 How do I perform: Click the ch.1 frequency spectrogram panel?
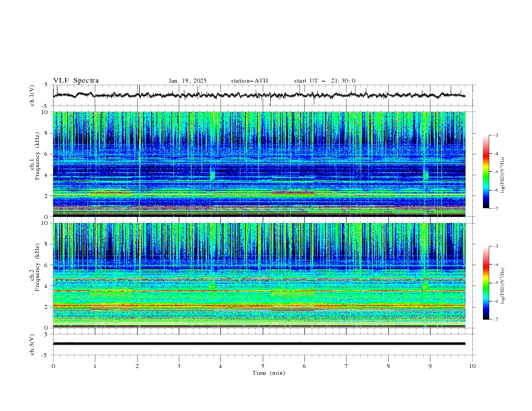click(x=259, y=164)
